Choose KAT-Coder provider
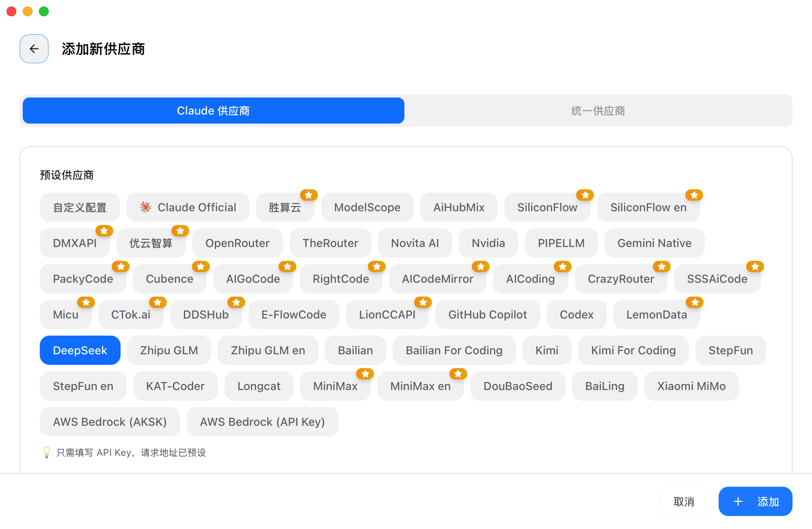 coord(175,386)
